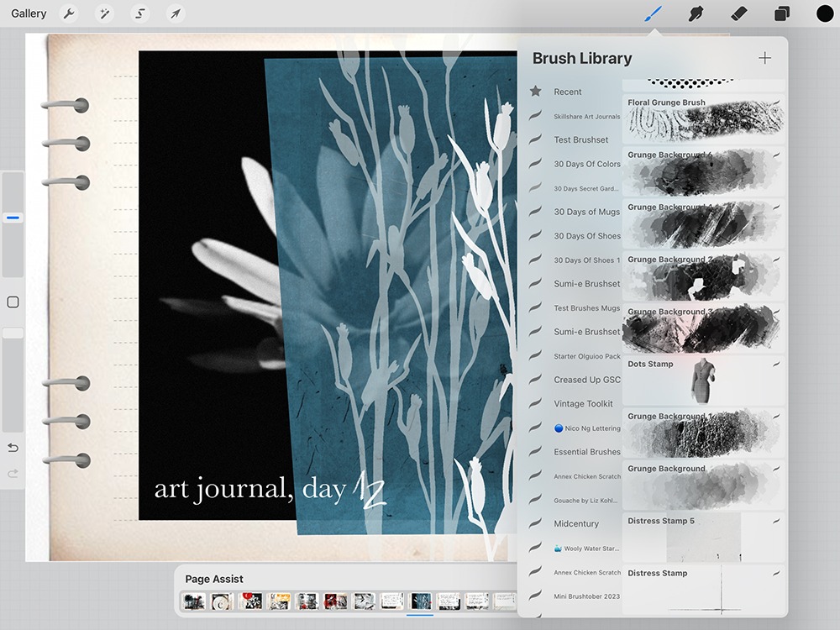Open the Gouache by Liz Kohl... set

585,501
